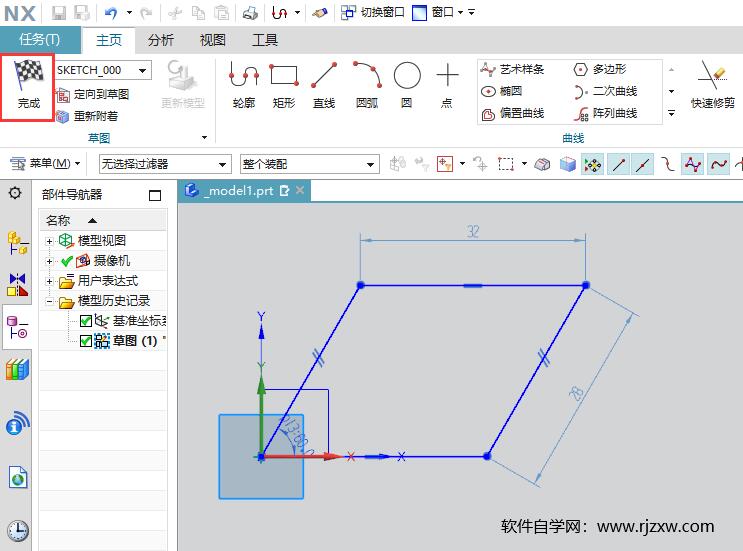The height and width of the screenshot is (551, 743).
Task: Select the Rectangle (矩形) tool
Action: coord(284,85)
